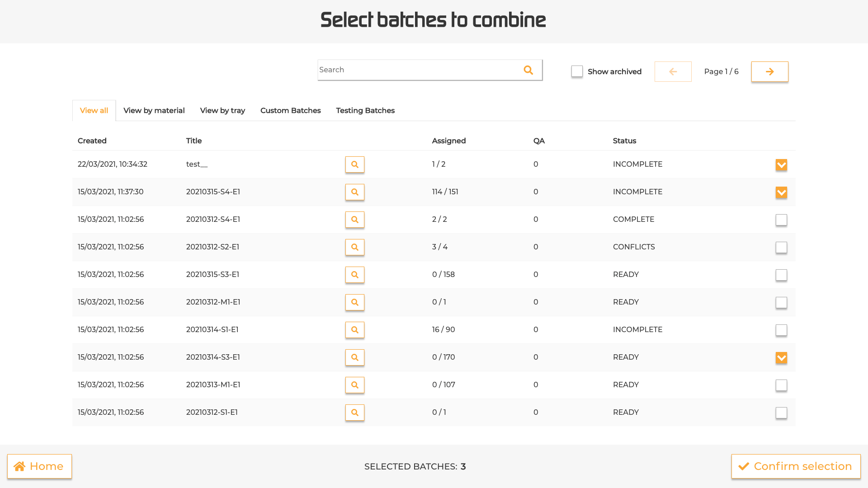Click inside the Search input field
This screenshot has width=868, height=488.
416,70
